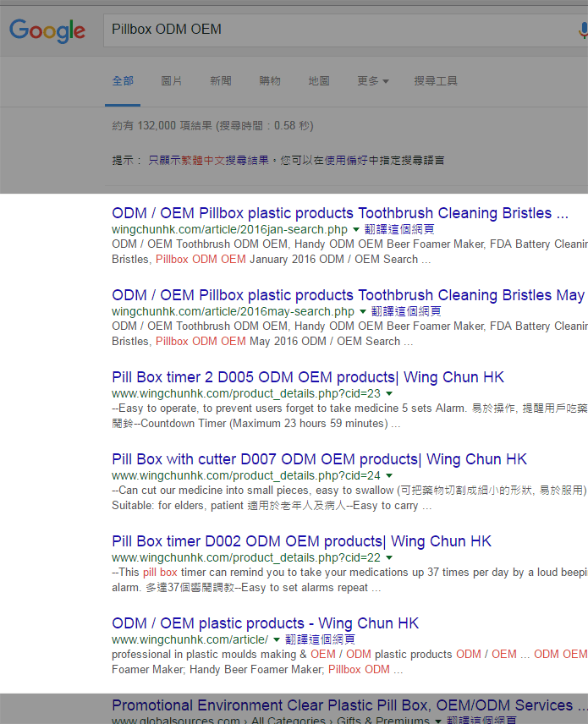Click snippet text May 2016 ODM / OEM Search
Viewport: 588px width, 724px height.
click(325, 341)
